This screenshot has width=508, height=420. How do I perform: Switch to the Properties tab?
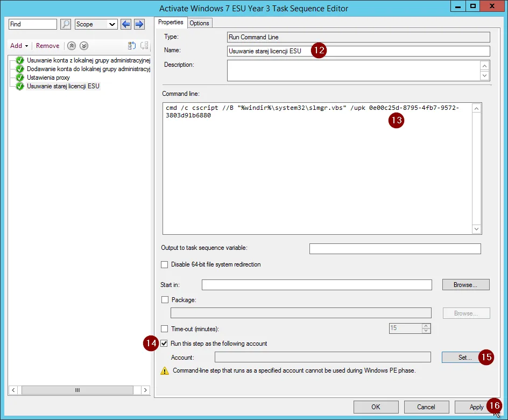tap(171, 22)
